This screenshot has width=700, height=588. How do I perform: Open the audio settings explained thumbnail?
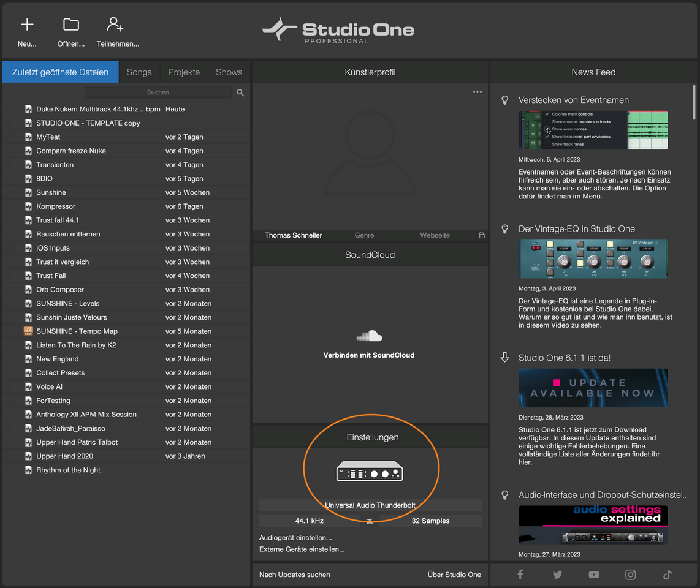(593, 525)
